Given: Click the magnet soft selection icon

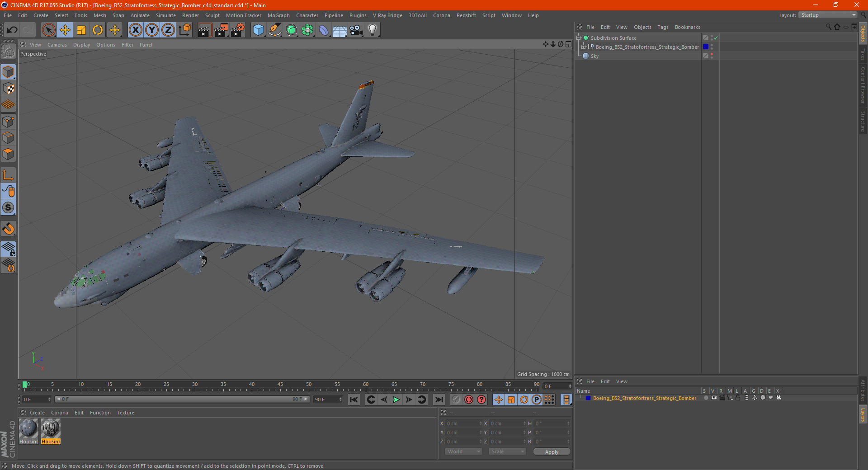Looking at the screenshot, I should click(8, 229).
